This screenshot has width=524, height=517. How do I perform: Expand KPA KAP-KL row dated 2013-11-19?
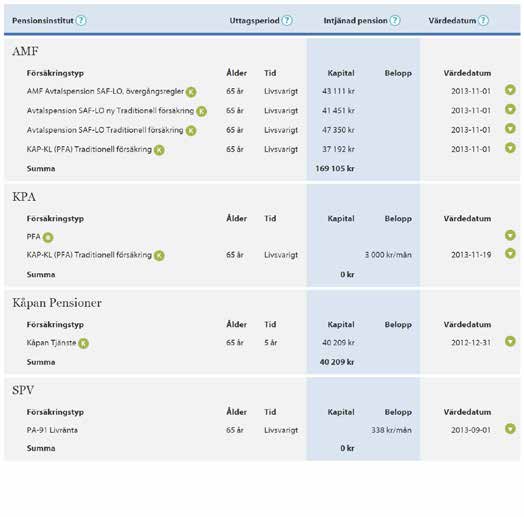(510, 253)
